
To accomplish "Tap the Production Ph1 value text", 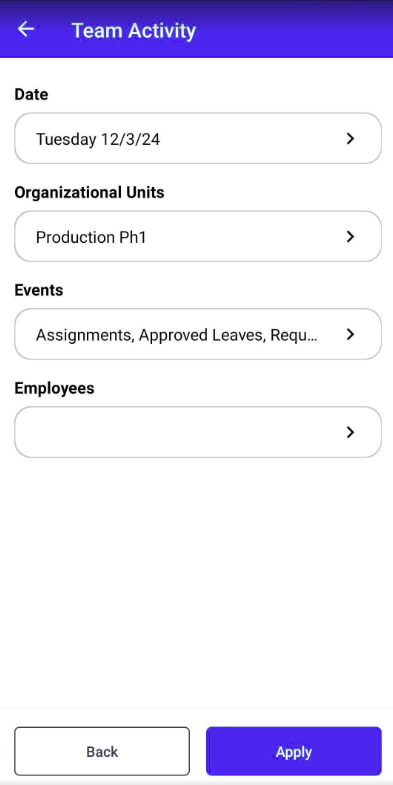I will (x=91, y=237).
